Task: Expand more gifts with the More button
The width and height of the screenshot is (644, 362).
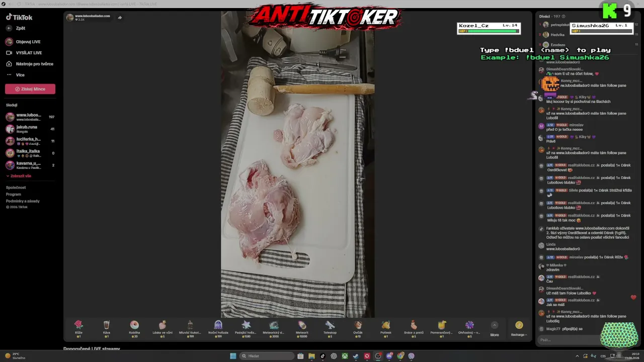Action: [x=495, y=328]
